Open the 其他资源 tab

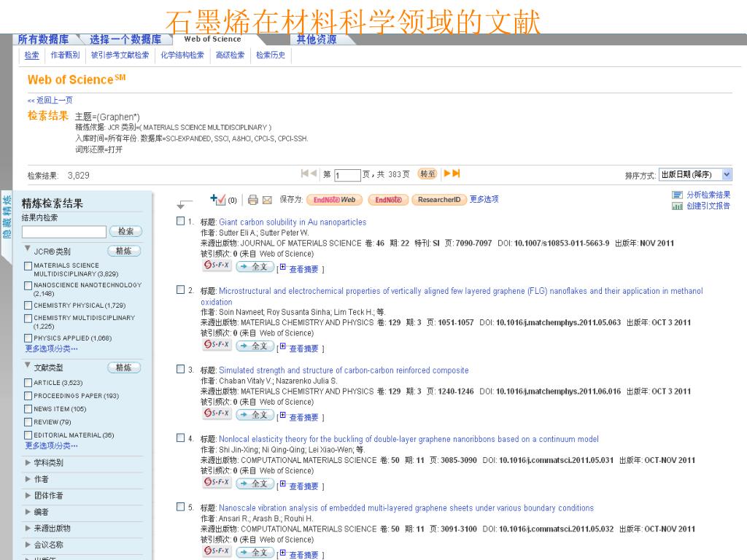point(317,39)
